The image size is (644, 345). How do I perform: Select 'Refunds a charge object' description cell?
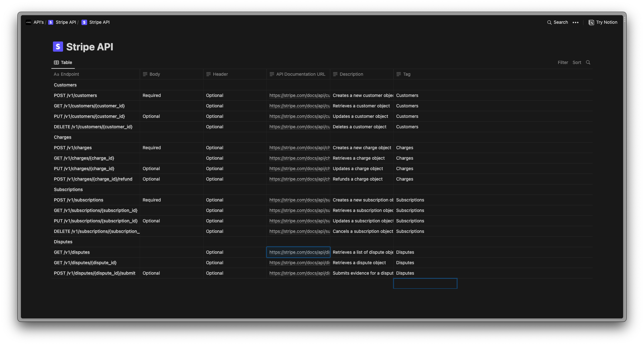tap(362, 179)
